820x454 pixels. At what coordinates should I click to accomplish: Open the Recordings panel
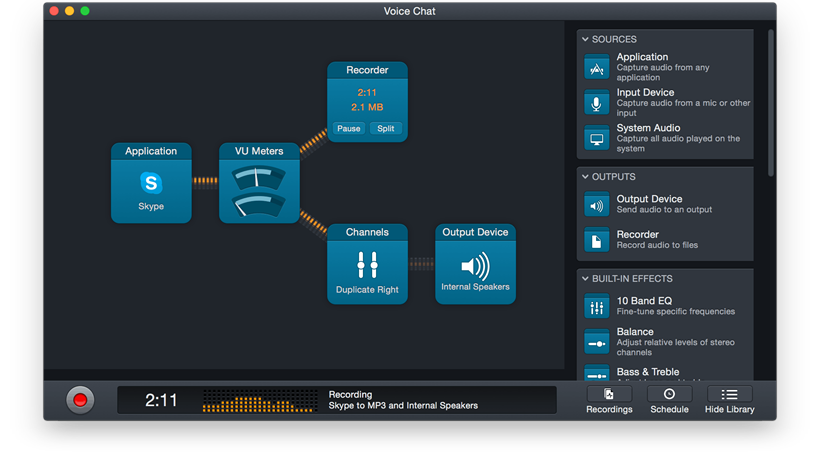coord(609,401)
